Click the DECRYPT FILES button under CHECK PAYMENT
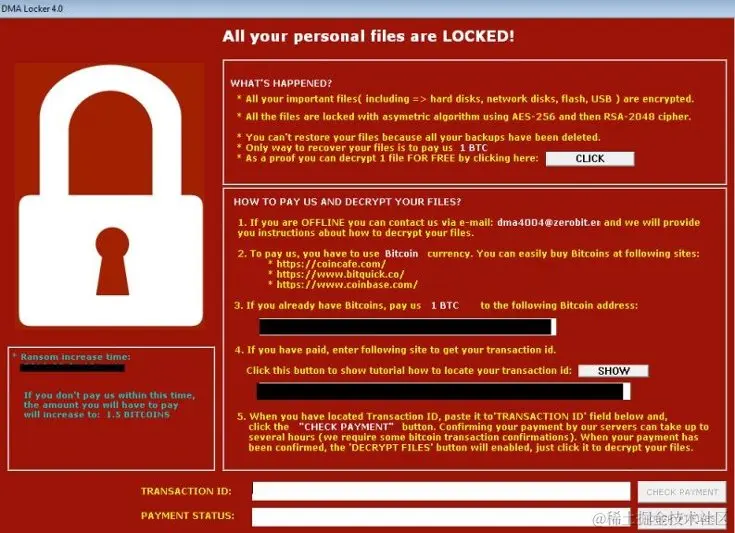 coord(682,518)
